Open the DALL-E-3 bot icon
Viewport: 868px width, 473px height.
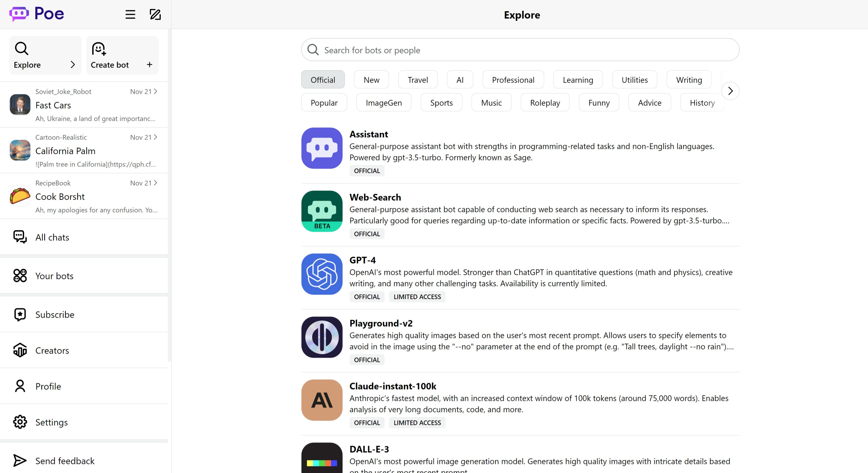click(322, 458)
